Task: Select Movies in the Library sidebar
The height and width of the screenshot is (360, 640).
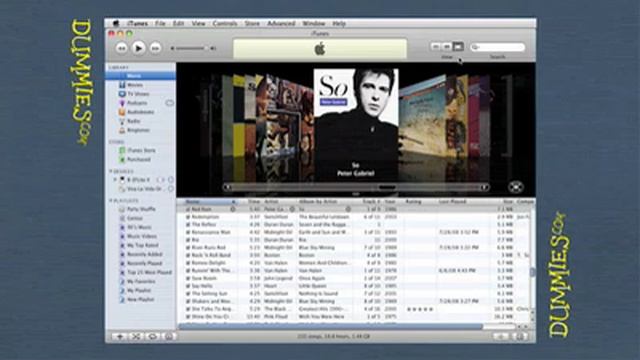Action: click(135, 85)
